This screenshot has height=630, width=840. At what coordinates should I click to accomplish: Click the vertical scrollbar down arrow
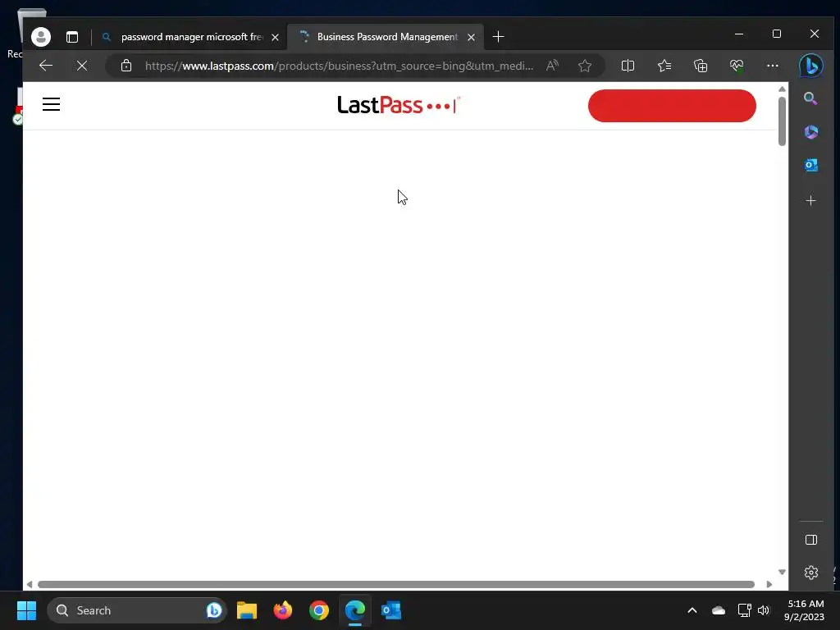(x=782, y=572)
